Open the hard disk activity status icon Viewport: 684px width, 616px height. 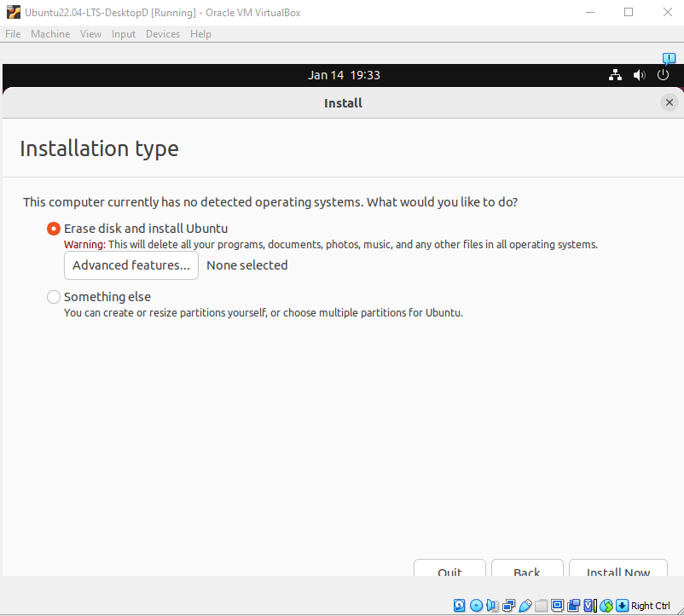click(461, 606)
